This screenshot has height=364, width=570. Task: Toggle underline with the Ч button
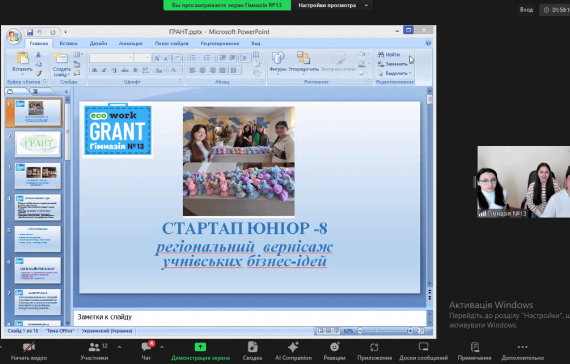coord(115,70)
